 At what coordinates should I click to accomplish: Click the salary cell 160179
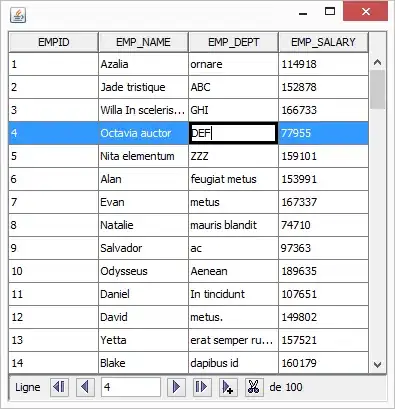(x=323, y=363)
